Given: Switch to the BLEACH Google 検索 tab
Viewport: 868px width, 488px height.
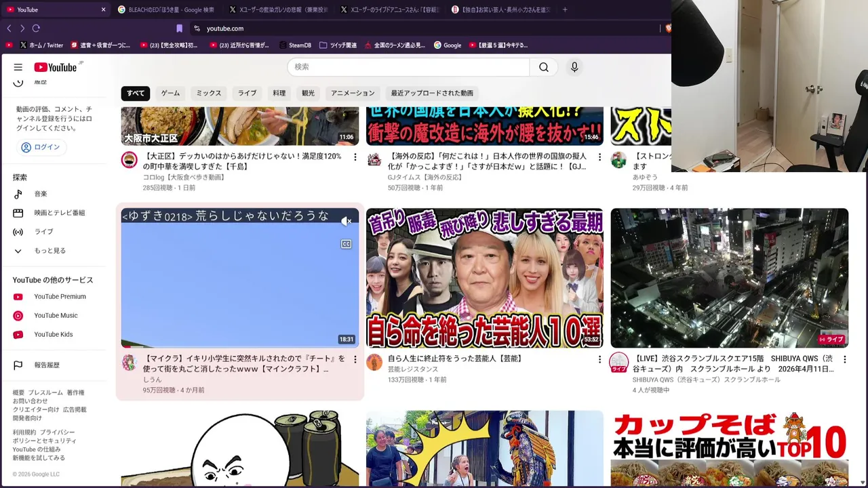Looking at the screenshot, I should tap(166, 9).
